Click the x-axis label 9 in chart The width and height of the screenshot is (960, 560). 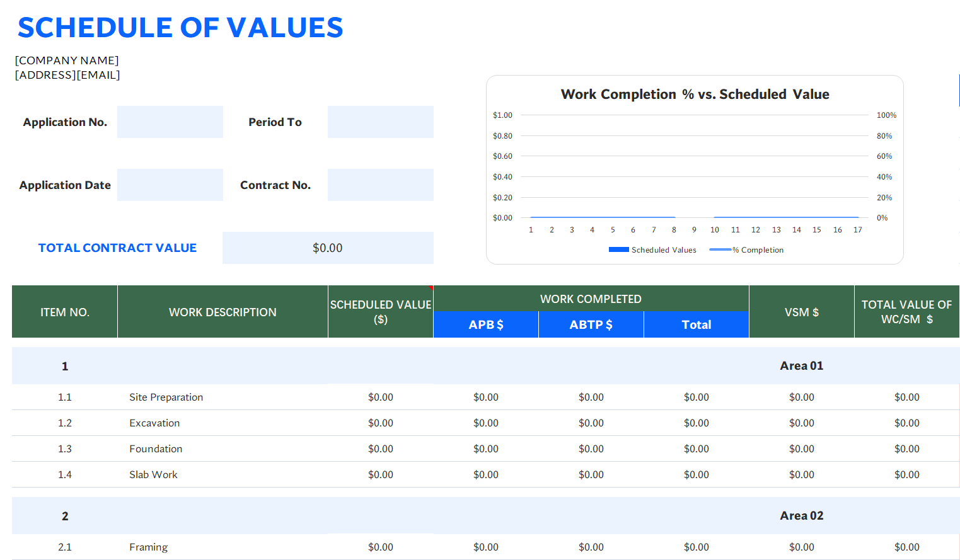694,230
